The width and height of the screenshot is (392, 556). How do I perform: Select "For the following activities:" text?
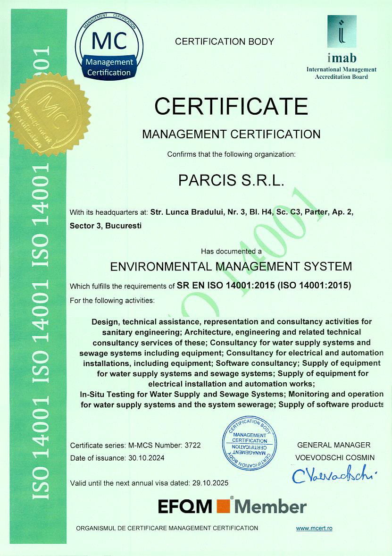(x=112, y=301)
